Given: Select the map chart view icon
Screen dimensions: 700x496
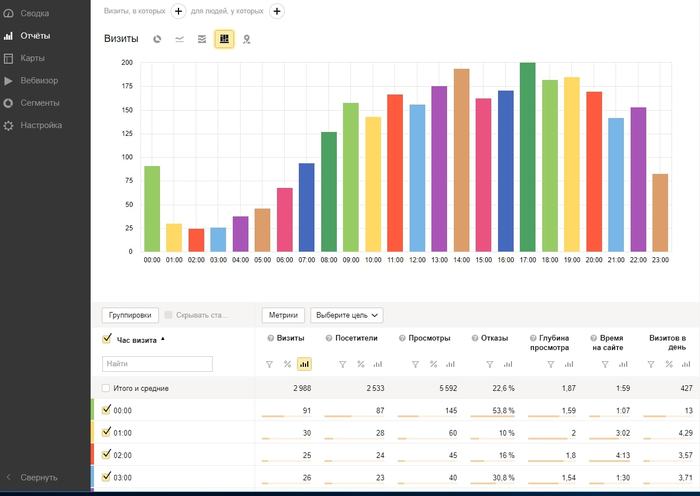Looking at the screenshot, I should [x=246, y=40].
